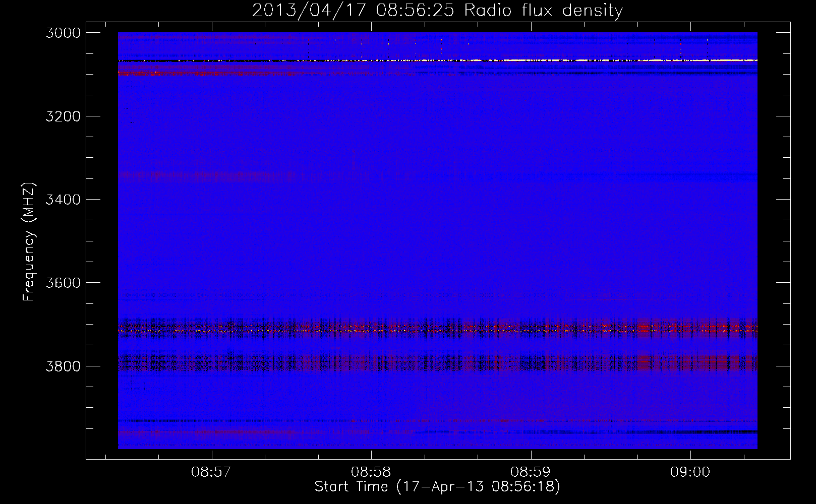Click the red dotted band near 3710 MHz

[437, 329]
